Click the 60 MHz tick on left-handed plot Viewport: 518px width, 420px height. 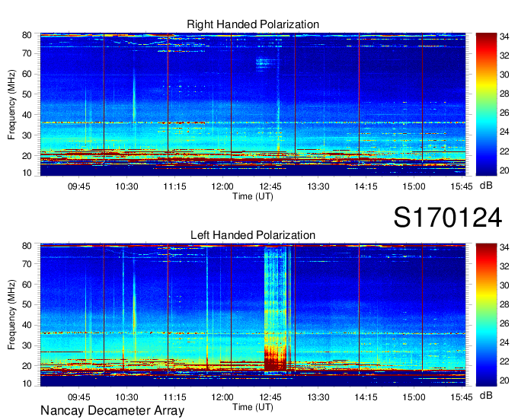[27, 285]
